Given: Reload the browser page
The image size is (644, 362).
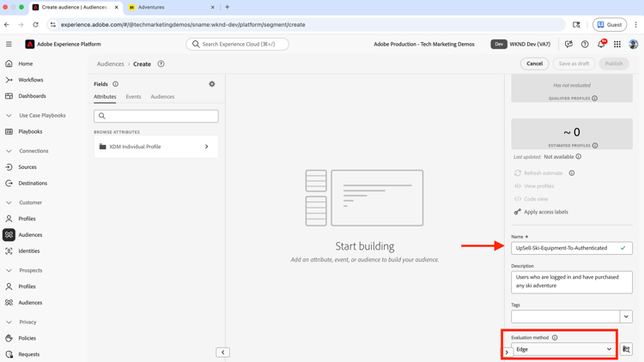Looking at the screenshot, I should 35,25.
